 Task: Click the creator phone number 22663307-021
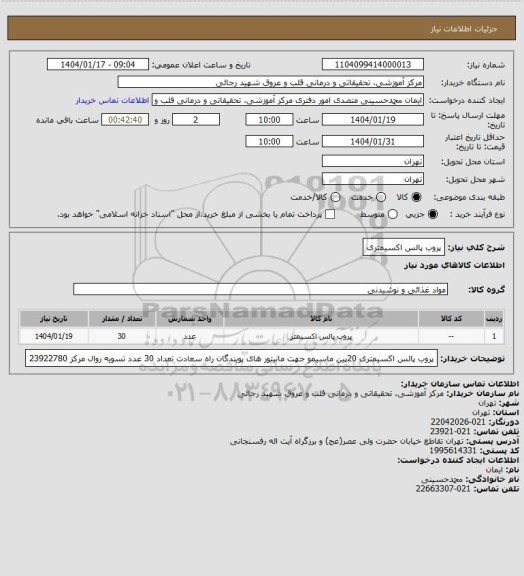(x=443, y=489)
